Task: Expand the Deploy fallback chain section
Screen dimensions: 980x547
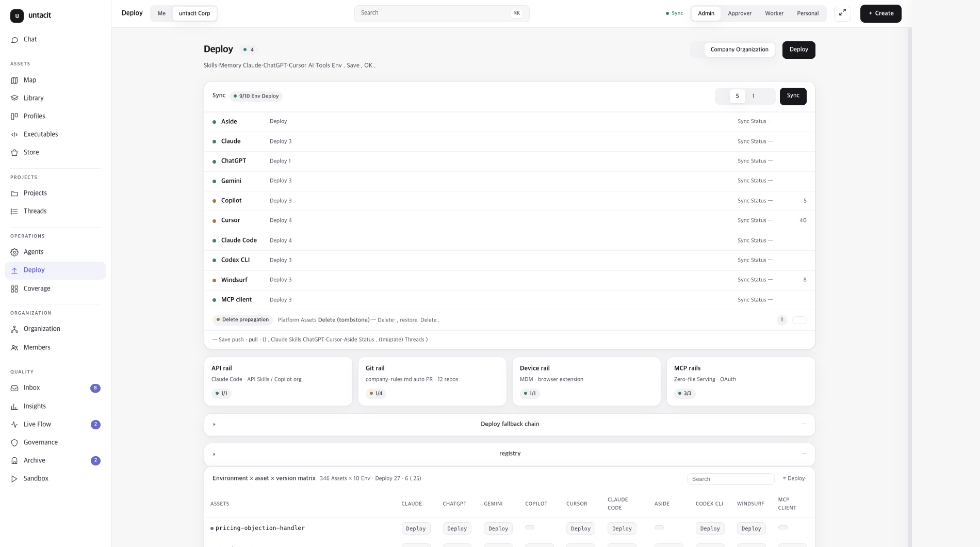Action: [x=510, y=424]
